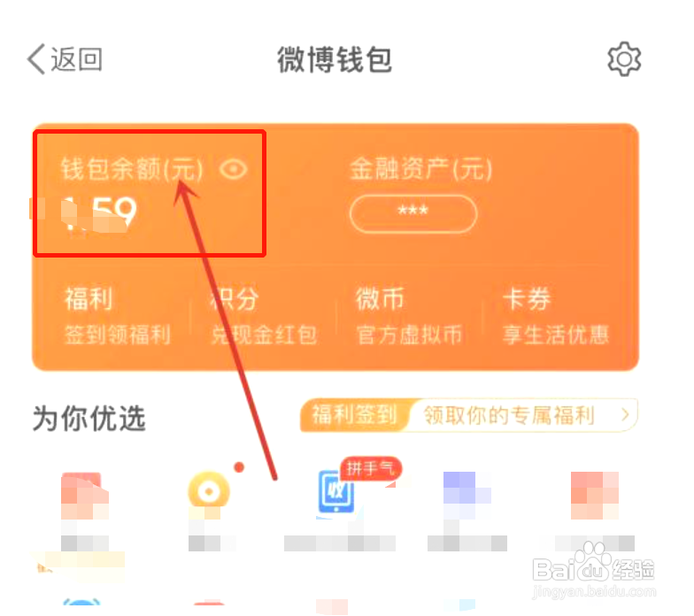Open wallet settings gear icon
694x616 pixels.
624,58
